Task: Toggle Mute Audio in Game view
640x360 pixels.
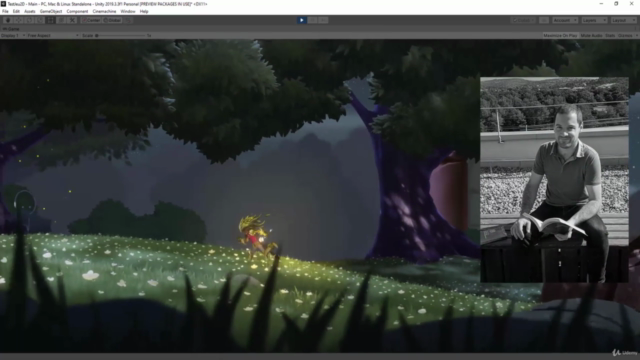Action: coord(591,36)
